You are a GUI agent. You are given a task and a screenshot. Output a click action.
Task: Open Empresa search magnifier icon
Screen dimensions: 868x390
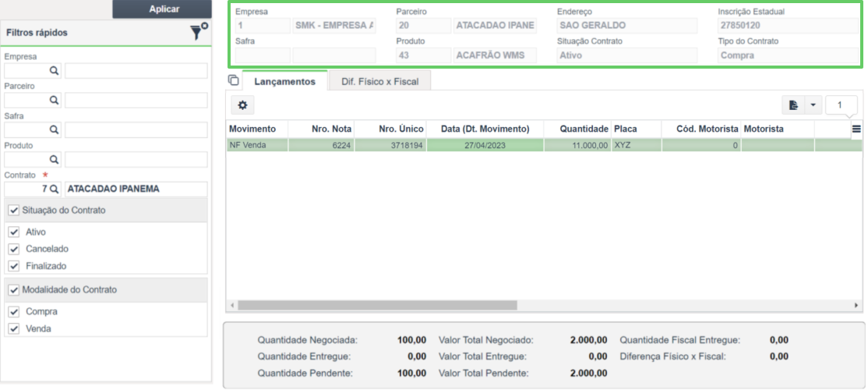(54, 70)
